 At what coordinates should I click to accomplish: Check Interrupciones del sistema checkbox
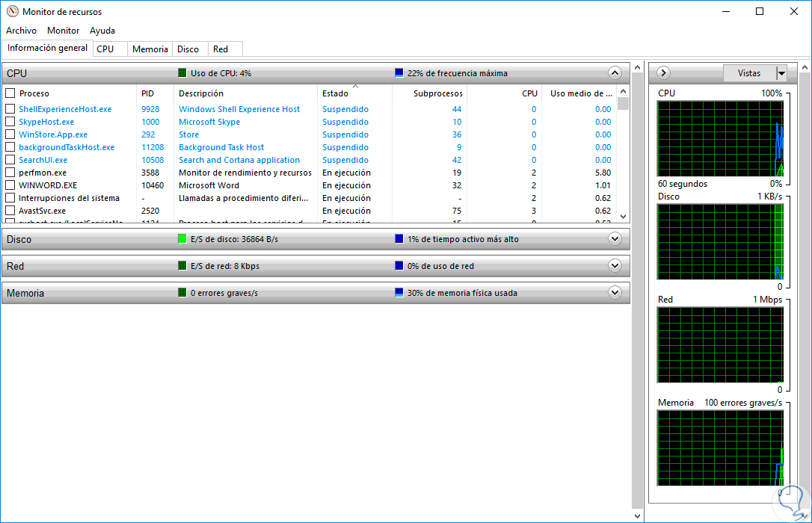tap(10, 197)
